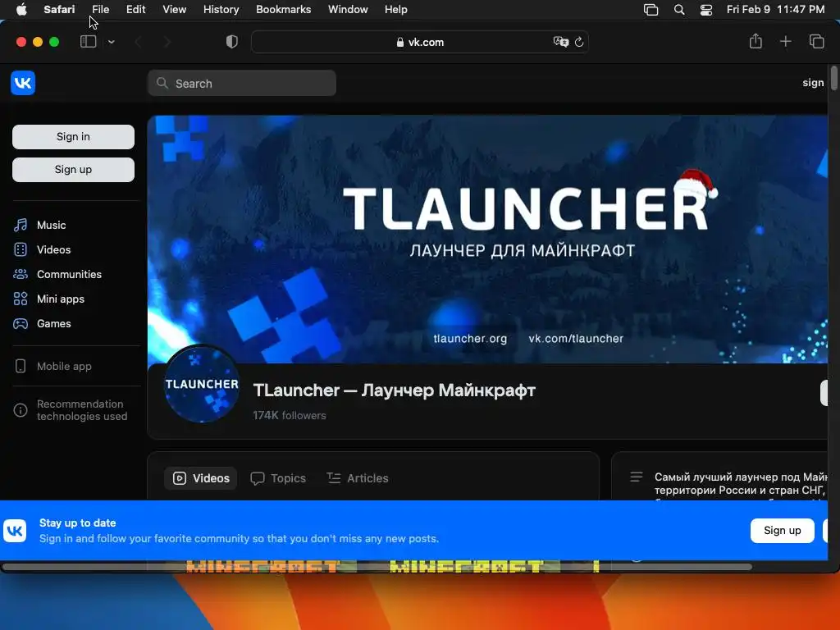Show the tab overview

click(x=816, y=41)
